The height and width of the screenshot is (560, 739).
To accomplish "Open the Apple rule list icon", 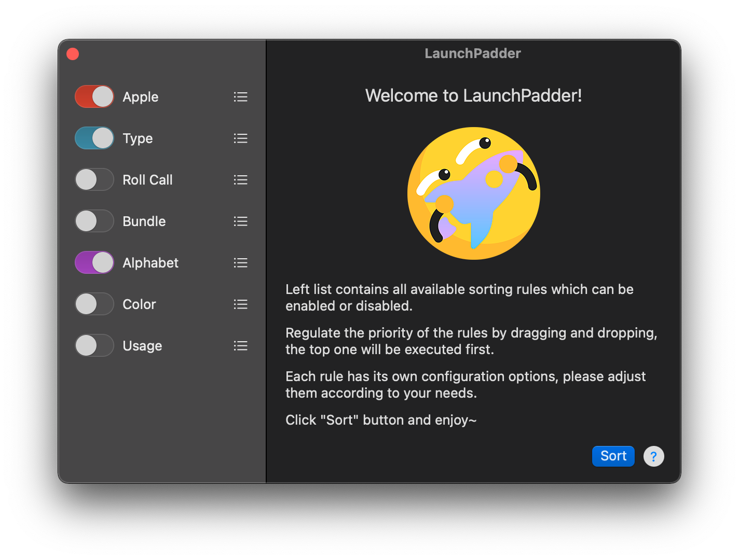I will point(240,97).
